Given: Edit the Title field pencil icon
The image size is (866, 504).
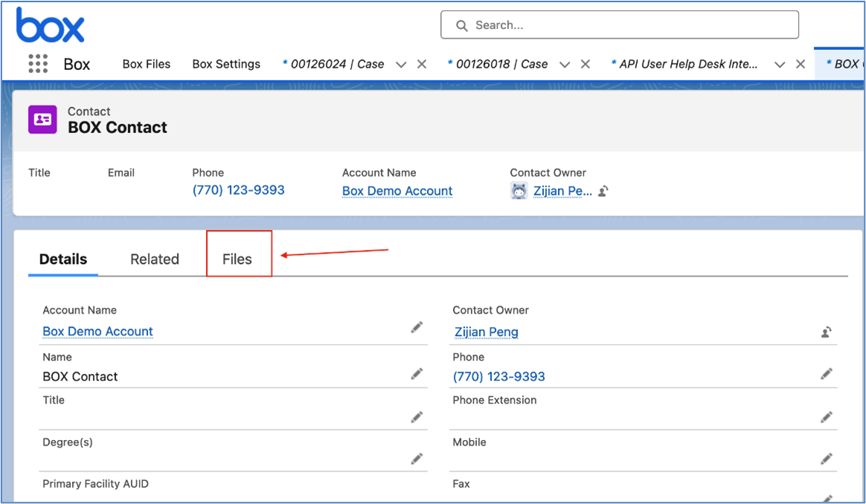Looking at the screenshot, I should pos(417,417).
